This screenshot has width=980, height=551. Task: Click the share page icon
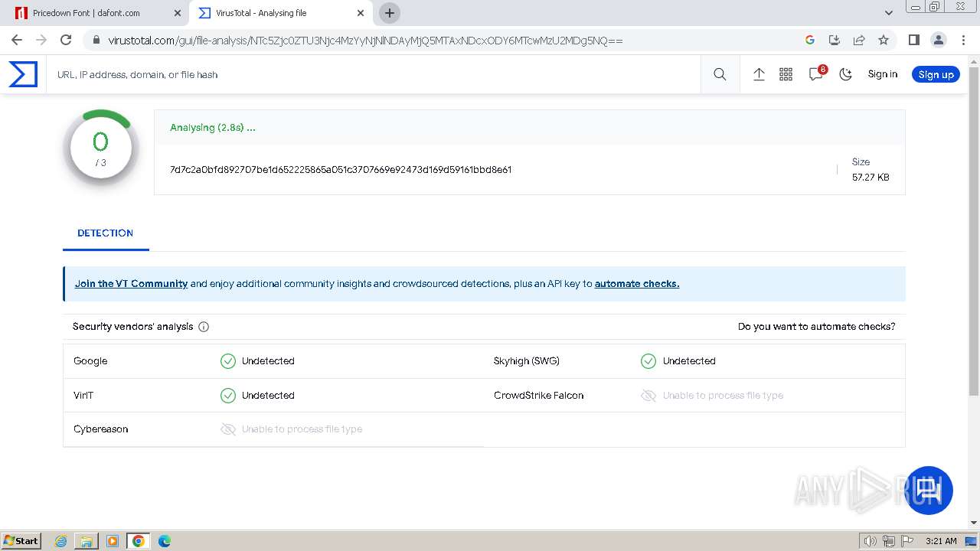(x=859, y=40)
